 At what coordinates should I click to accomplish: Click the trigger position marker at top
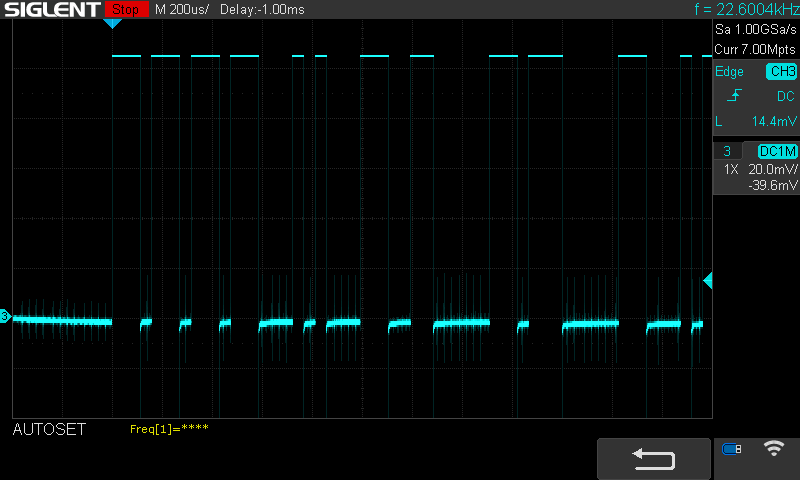point(112,23)
